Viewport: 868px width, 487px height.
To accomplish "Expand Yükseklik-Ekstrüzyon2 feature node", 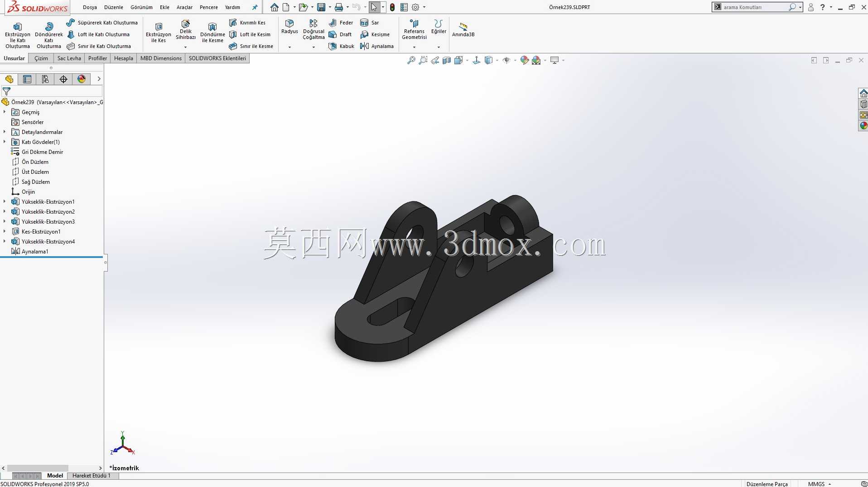I will (5, 211).
